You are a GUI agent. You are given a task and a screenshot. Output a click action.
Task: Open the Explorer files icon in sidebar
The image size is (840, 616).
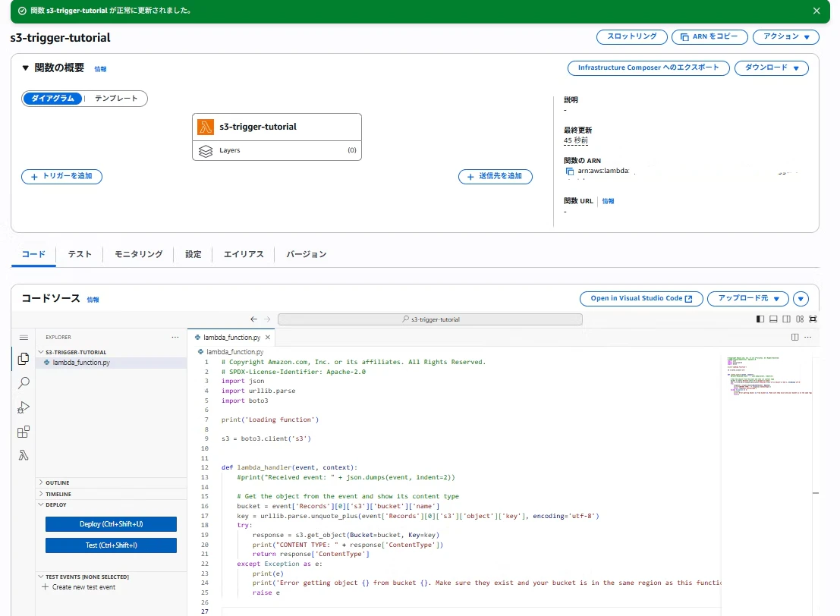(23, 358)
